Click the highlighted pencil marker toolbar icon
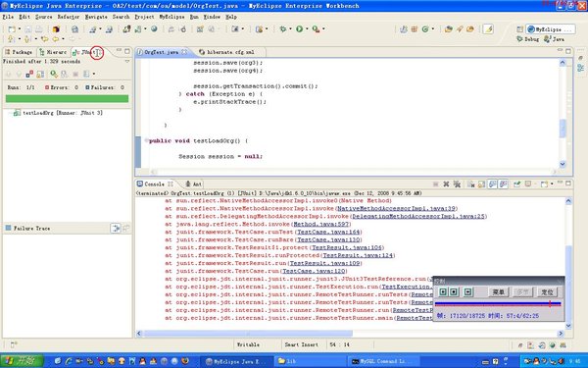588x368 pixels. [488, 28]
